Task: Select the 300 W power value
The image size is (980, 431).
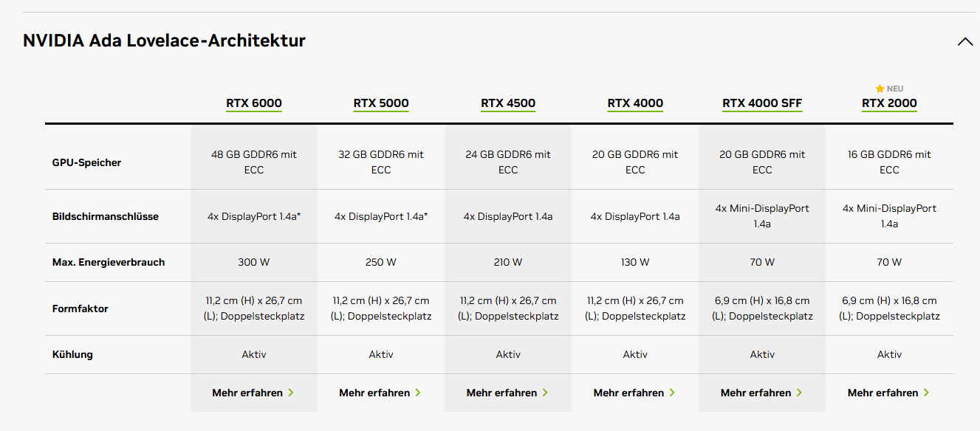Action: (254, 262)
